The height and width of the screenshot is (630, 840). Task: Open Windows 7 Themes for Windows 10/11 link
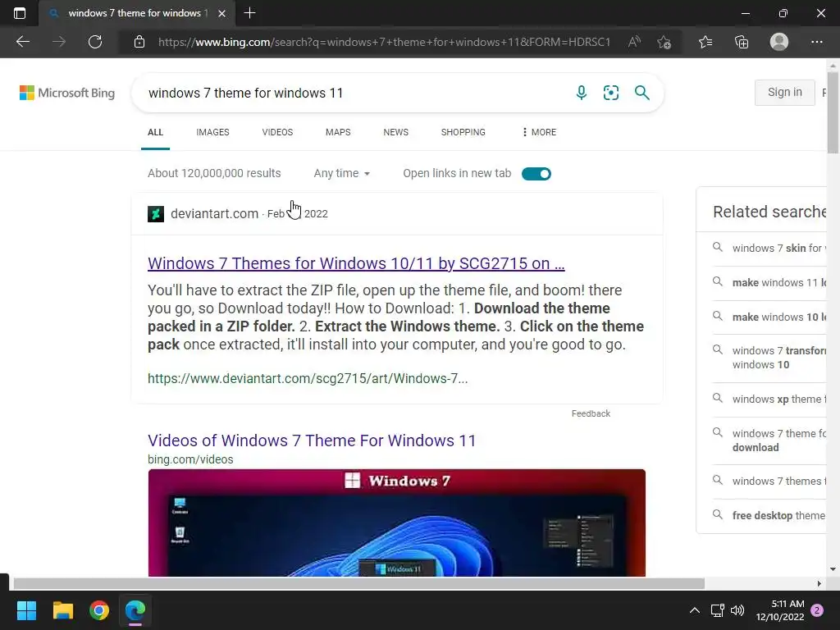pyautogui.click(x=356, y=263)
